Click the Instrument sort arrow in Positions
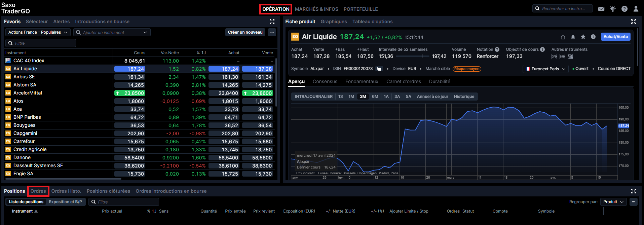The width and height of the screenshot is (644, 225). (36, 211)
